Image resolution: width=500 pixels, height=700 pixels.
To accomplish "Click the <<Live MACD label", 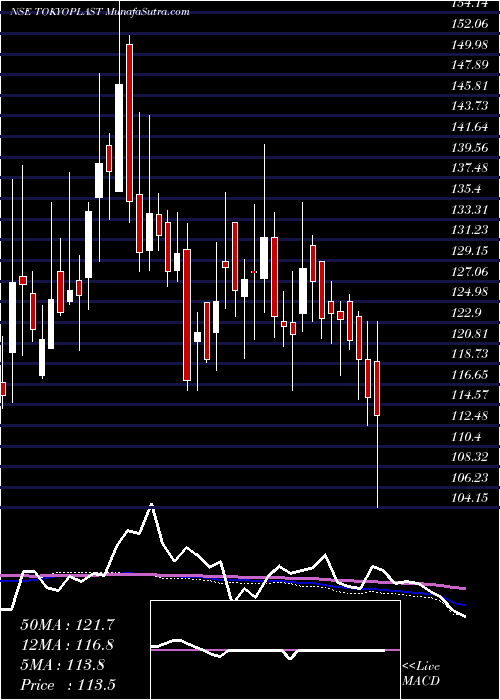I will tap(421, 674).
